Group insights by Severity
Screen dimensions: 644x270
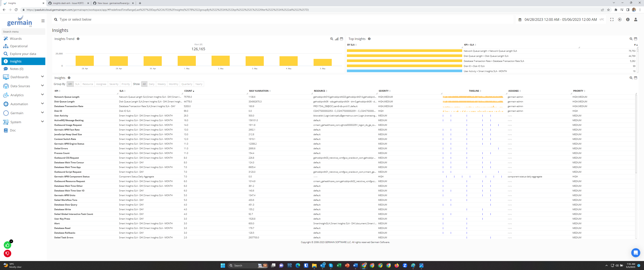coord(114,84)
